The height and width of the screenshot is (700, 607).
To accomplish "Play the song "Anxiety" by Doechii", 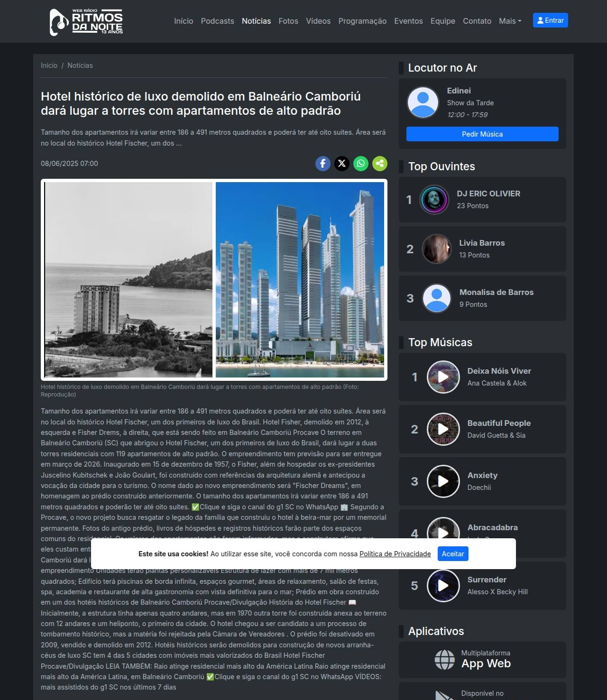I will pos(443,481).
